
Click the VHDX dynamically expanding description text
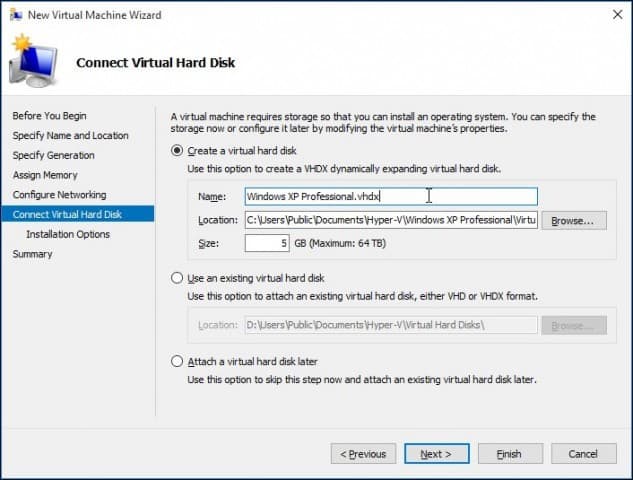[344, 169]
